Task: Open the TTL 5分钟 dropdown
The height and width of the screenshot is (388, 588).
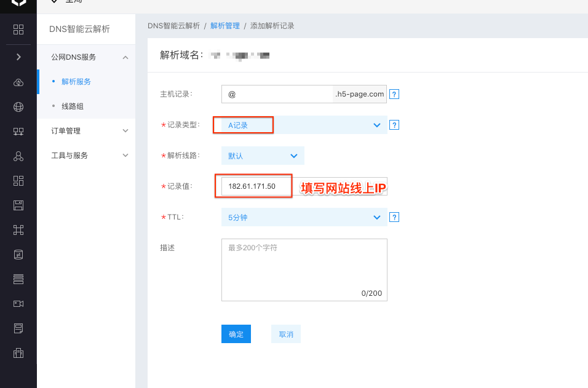Action: (304, 217)
